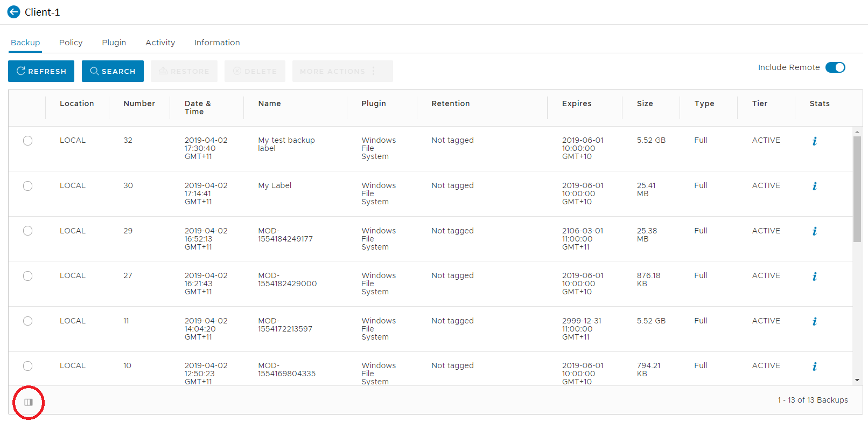Image resolution: width=868 pixels, height=442 pixels.
Task: Switch to the Backup tab
Action: coord(25,43)
